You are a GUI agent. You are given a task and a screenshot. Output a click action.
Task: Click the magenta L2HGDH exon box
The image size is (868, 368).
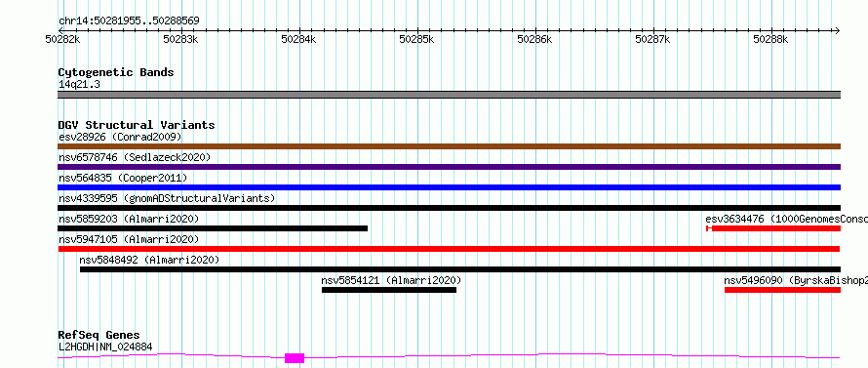pyautogui.click(x=295, y=358)
